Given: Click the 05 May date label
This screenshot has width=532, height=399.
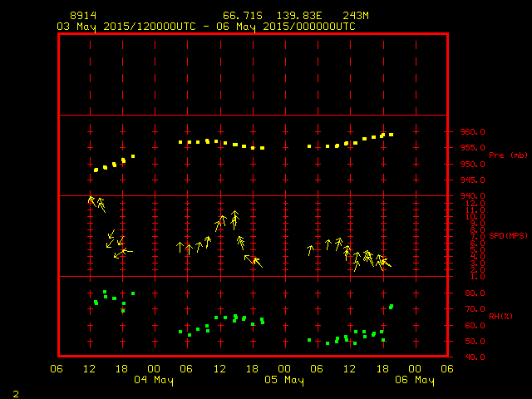Looking at the screenshot, I should pos(284,380).
